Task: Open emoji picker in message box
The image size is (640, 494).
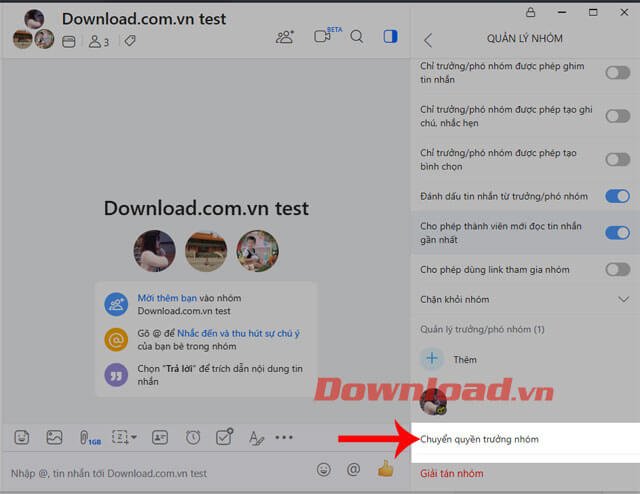Action: (324, 470)
